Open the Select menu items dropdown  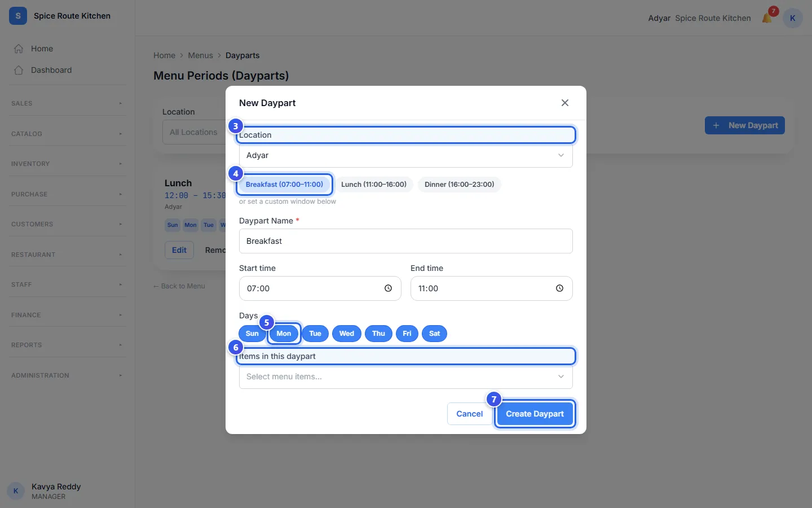pos(406,376)
